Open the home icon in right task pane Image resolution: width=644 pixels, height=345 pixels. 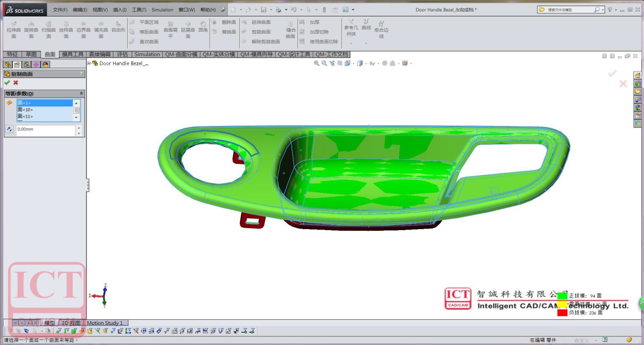tap(638, 75)
